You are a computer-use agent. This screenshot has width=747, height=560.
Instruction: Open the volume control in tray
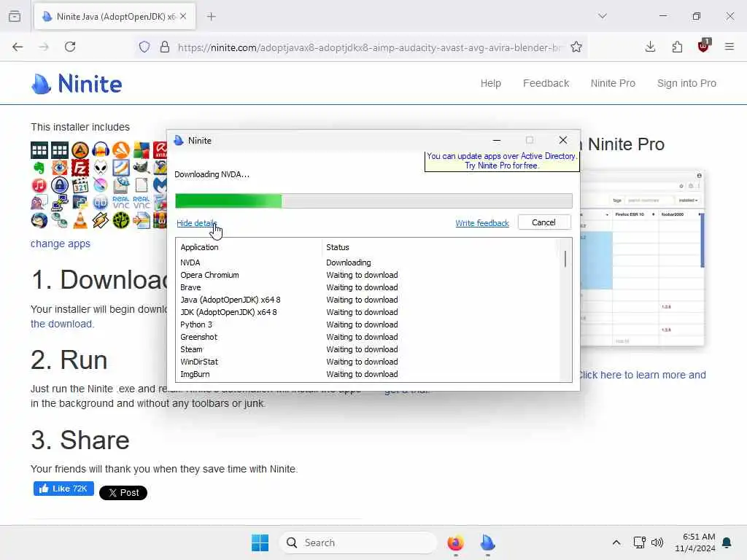coord(657,542)
